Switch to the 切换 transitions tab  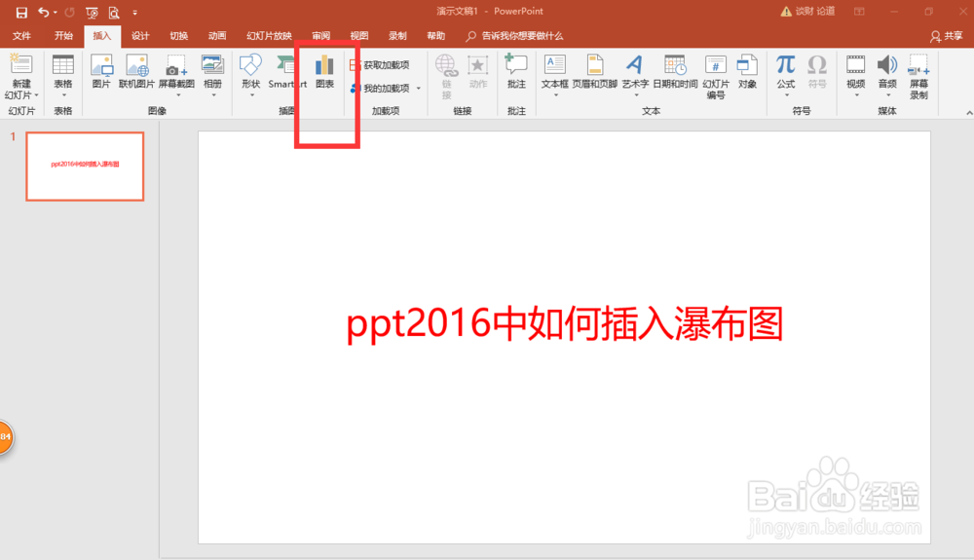point(179,36)
